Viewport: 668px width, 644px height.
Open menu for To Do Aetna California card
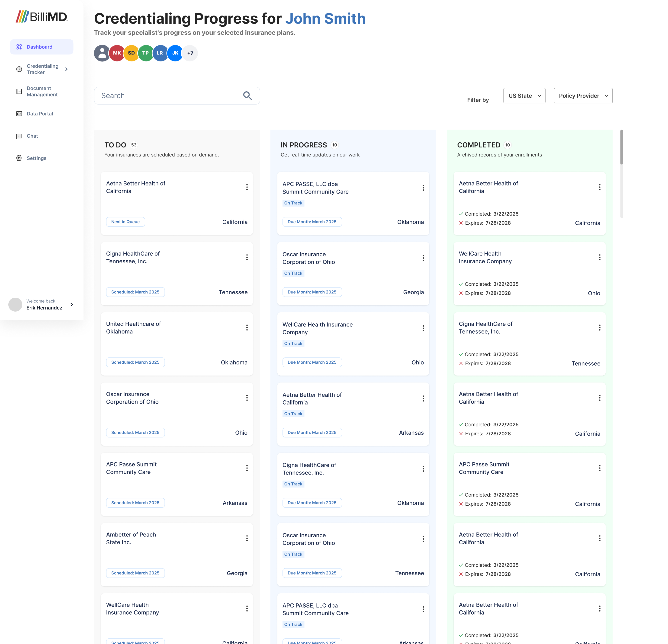point(247,187)
